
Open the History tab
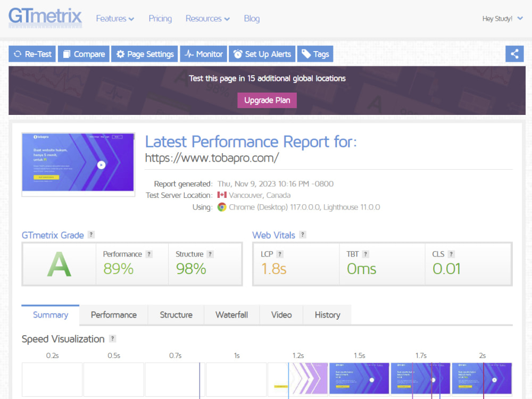(327, 315)
